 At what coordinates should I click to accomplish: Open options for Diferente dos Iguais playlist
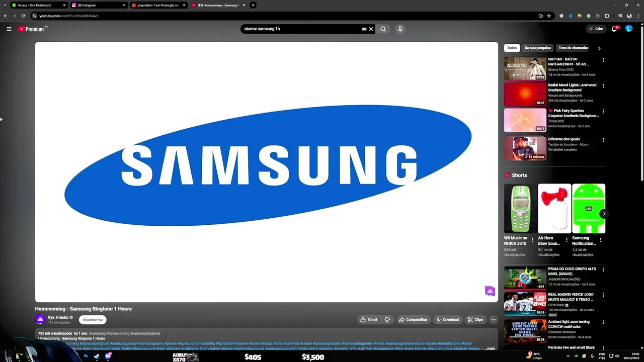(x=603, y=140)
